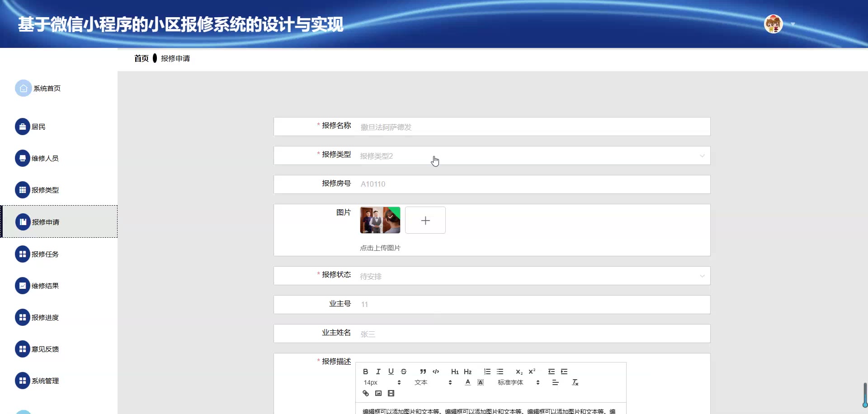Toggle bold formatting in the editor
Image resolution: width=868 pixels, height=414 pixels.
(365, 372)
